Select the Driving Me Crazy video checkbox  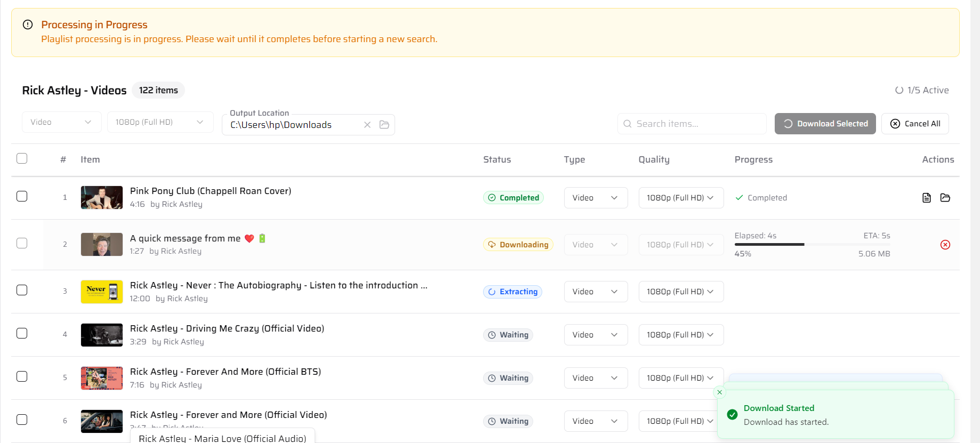click(x=22, y=333)
